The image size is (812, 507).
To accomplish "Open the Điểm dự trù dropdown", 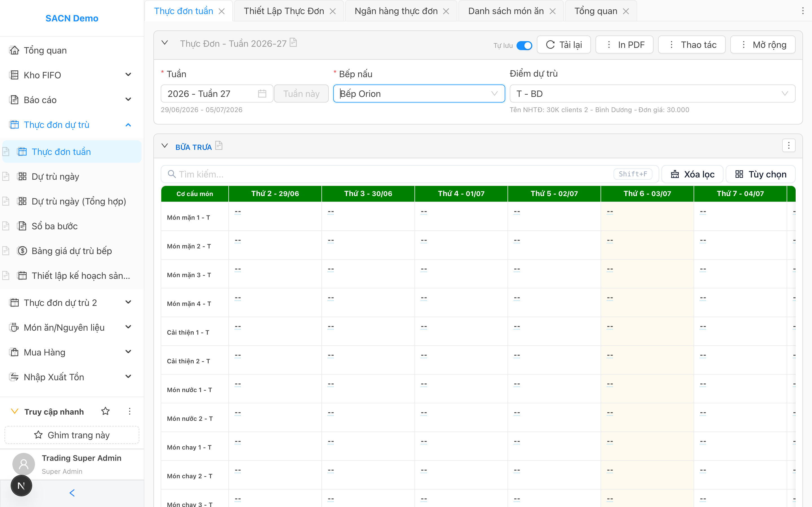I will pos(652,94).
